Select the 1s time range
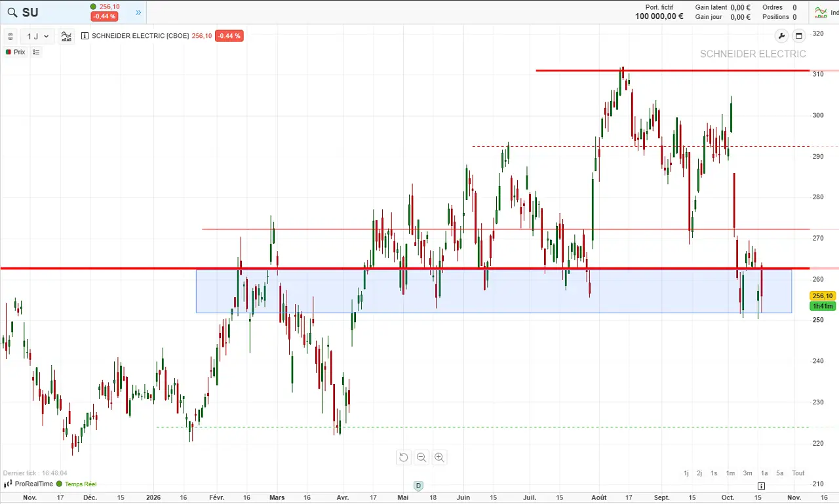Viewport: 839px width, 504px height. [x=714, y=473]
